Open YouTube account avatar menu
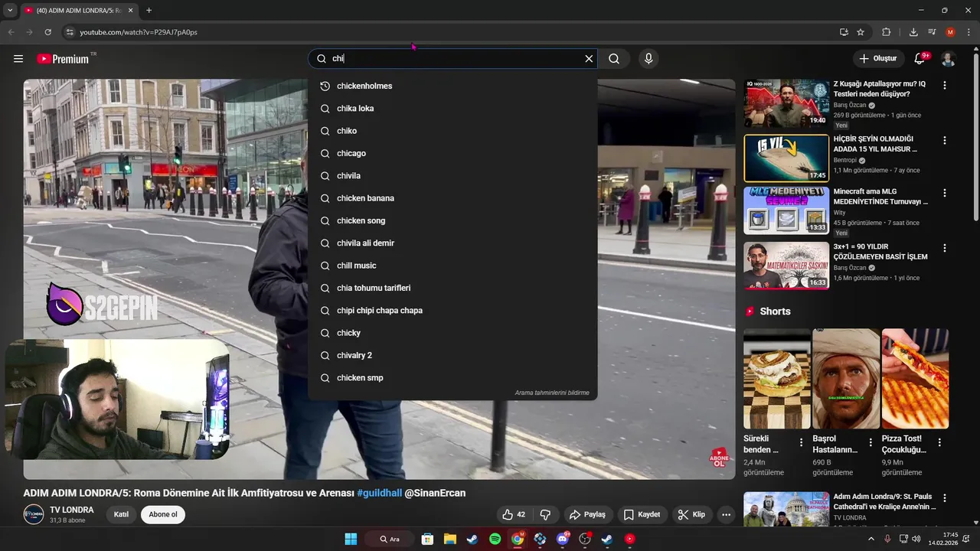 click(948, 59)
